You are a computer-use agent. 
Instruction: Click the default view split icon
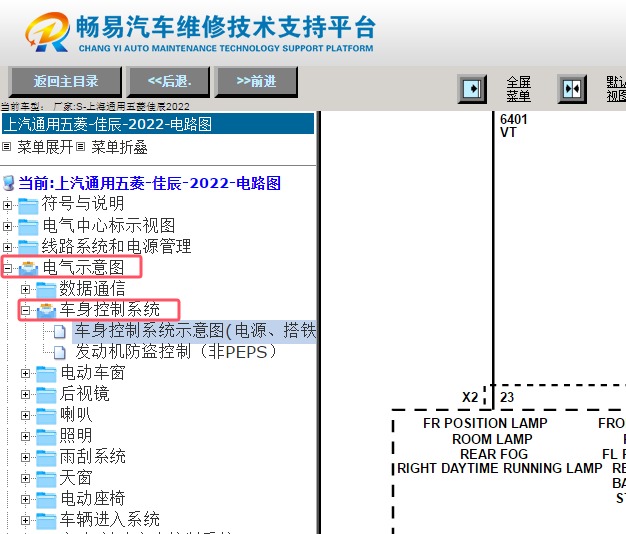pyautogui.click(x=572, y=89)
